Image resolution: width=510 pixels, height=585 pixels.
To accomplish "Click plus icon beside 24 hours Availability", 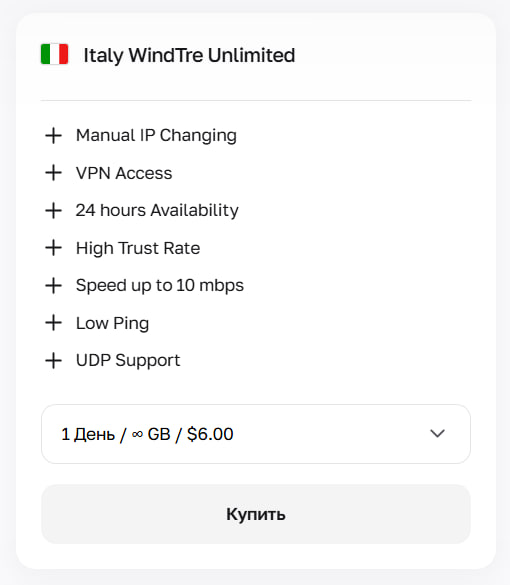I will (x=53, y=210).
